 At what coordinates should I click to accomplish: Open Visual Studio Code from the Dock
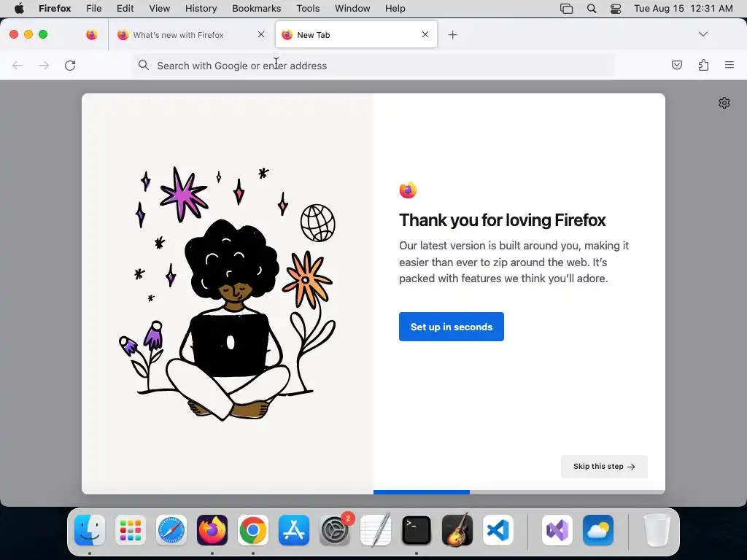coord(498,530)
